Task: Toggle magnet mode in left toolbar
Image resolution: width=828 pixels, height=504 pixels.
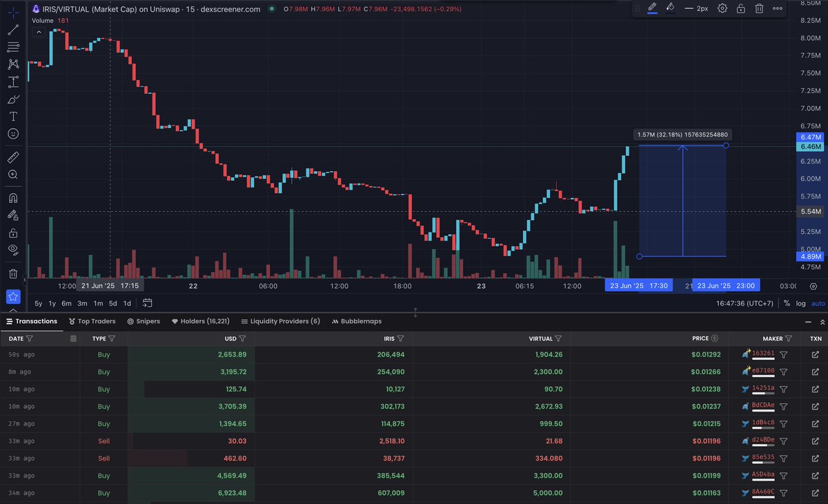Action: 13,198
